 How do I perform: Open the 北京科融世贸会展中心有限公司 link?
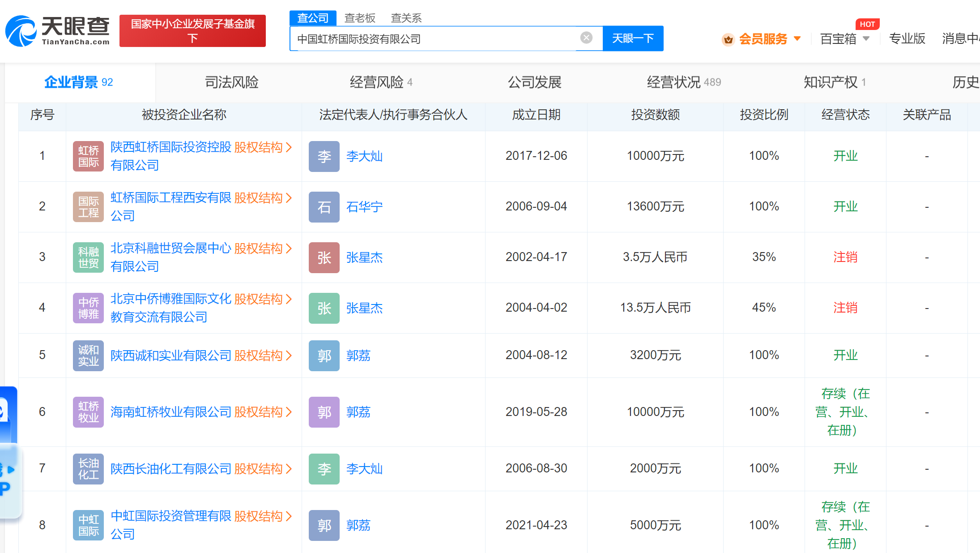(170, 257)
